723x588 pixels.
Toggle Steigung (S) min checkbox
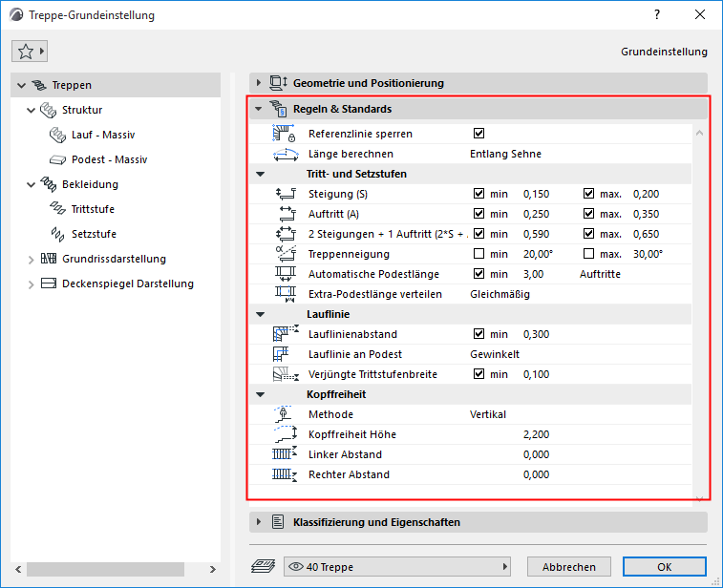(479, 194)
